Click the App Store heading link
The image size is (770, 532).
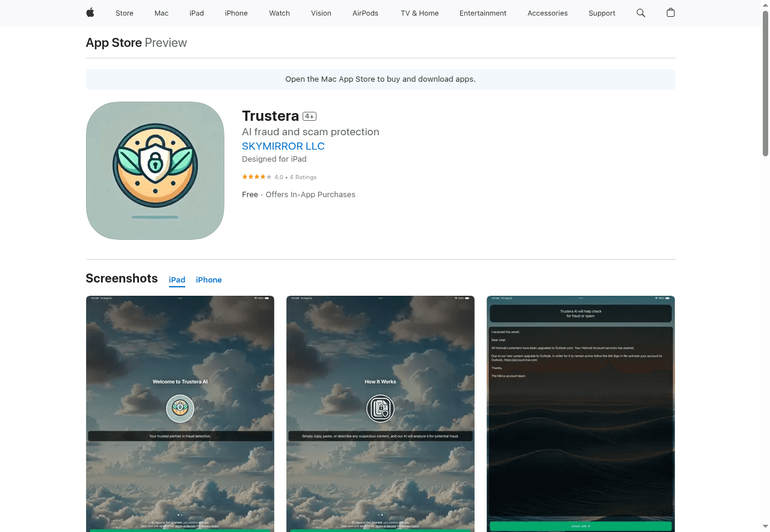pyautogui.click(x=114, y=43)
